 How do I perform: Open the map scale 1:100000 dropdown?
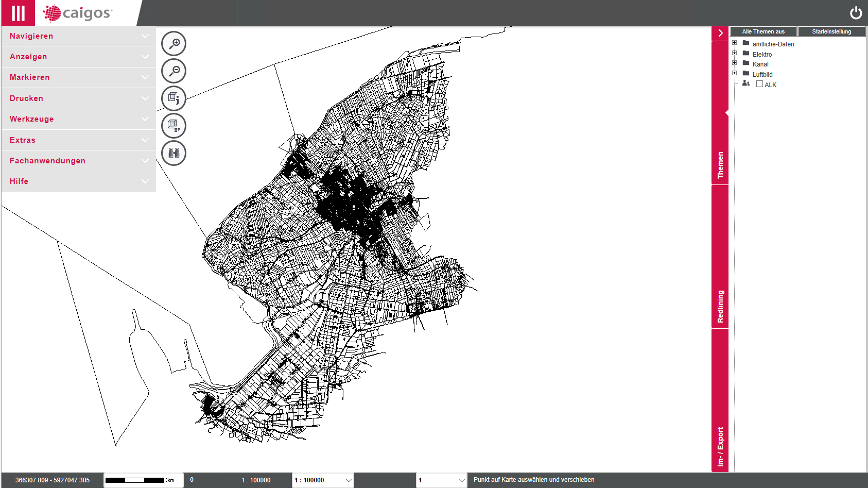(323, 480)
